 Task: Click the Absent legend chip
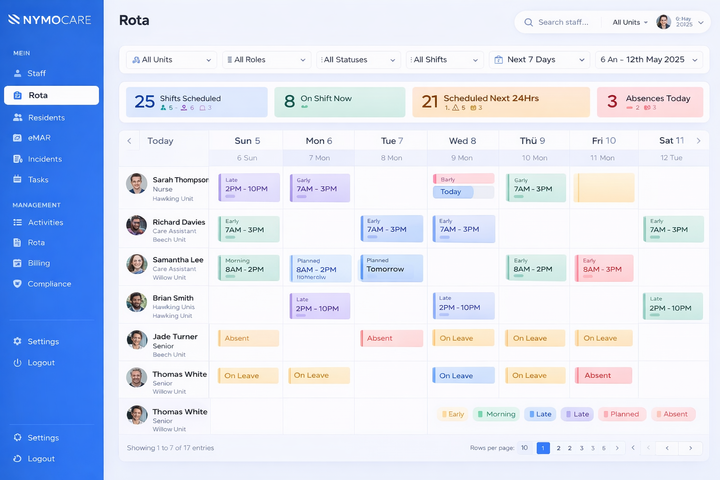[673, 414]
